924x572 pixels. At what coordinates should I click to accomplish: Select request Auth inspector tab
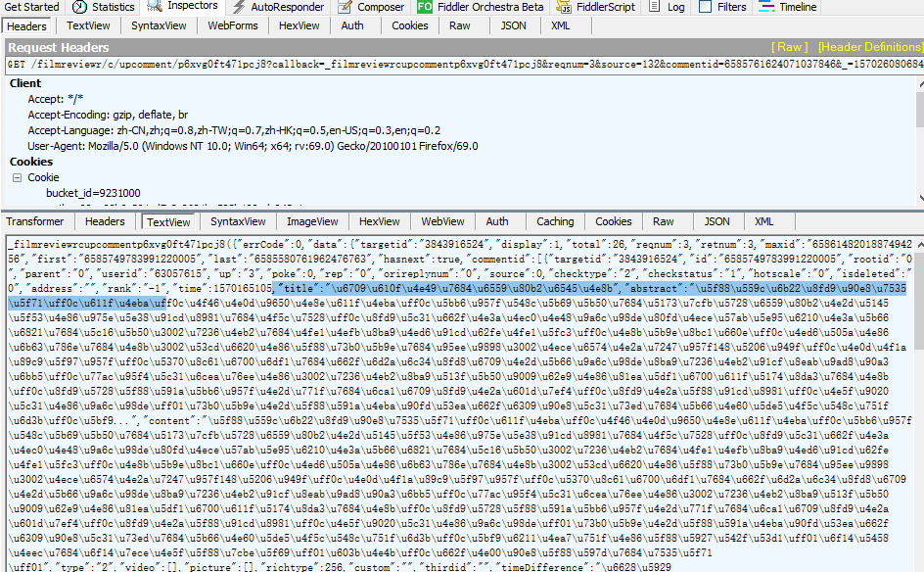pyautogui.click(x=352, y=25)
